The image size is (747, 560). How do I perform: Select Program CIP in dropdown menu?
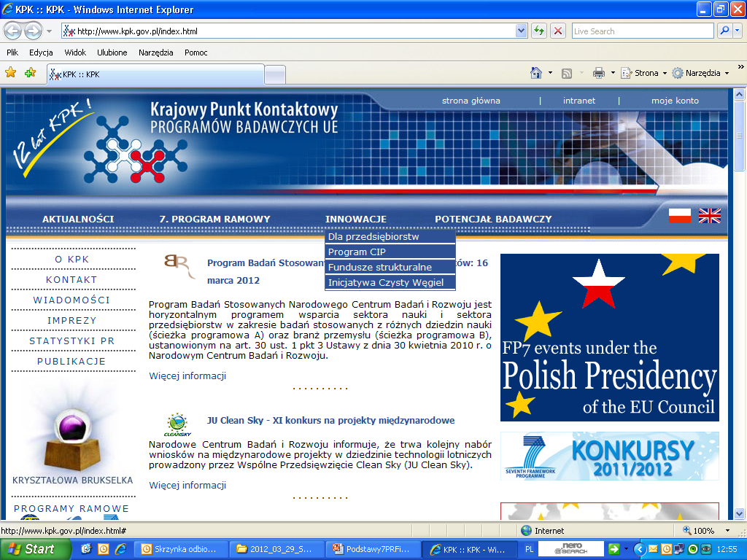pos(390,252)
